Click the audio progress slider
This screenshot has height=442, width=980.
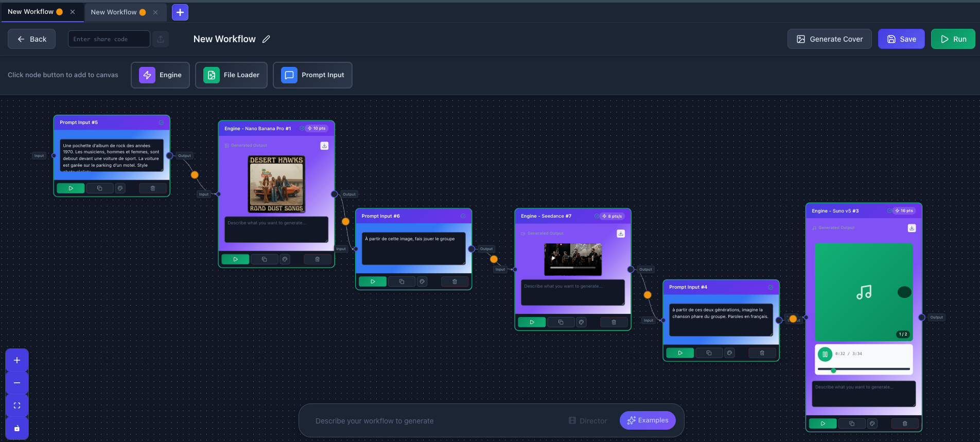(x=863, y=369)
